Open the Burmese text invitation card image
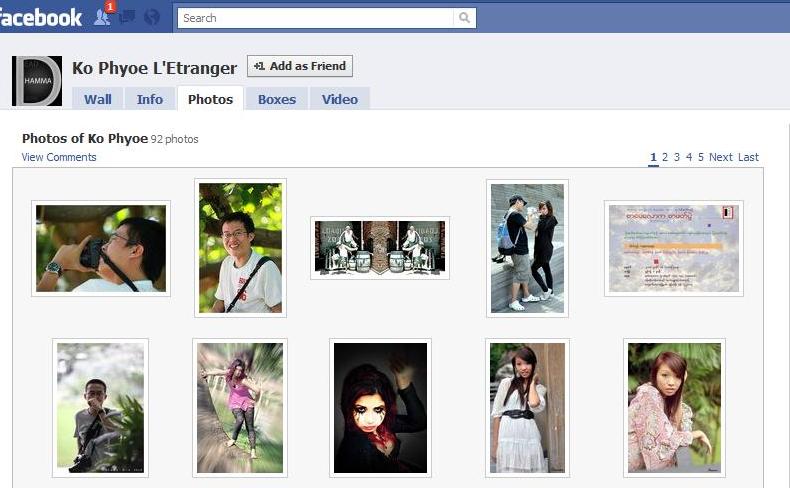 [674, 248]
